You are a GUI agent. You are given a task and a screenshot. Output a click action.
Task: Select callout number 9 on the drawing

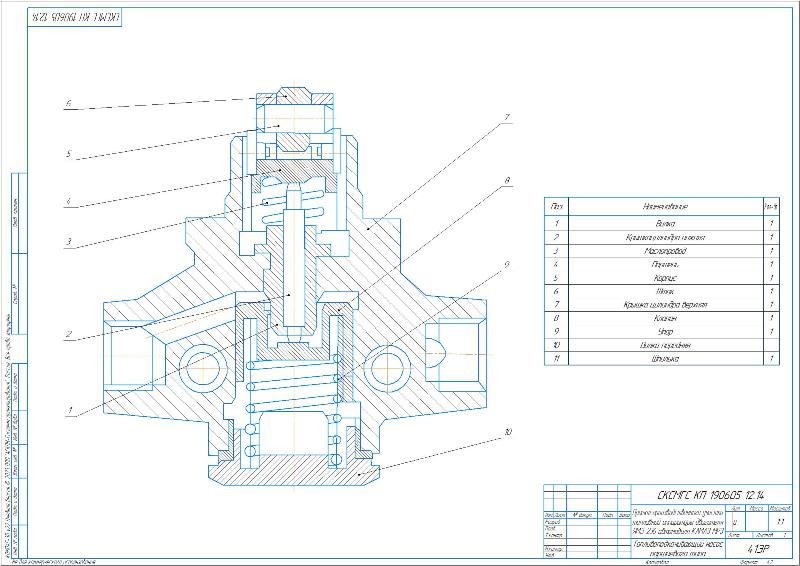point(507,264)
